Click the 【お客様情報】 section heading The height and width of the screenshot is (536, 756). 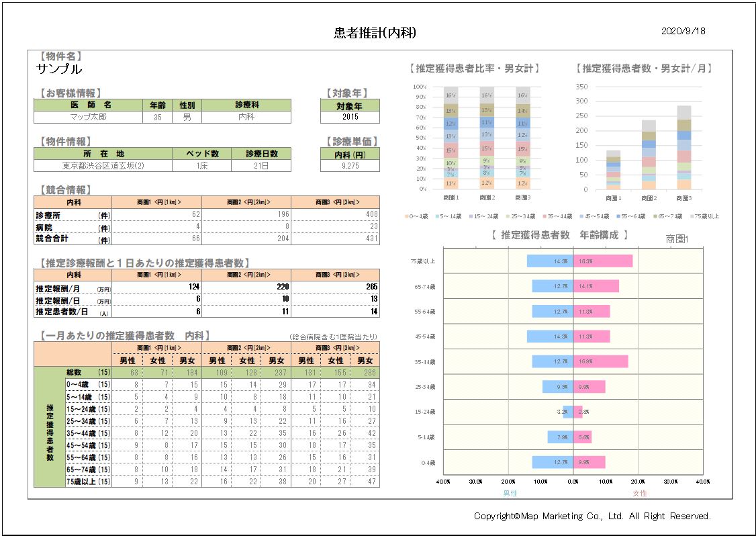71,93
